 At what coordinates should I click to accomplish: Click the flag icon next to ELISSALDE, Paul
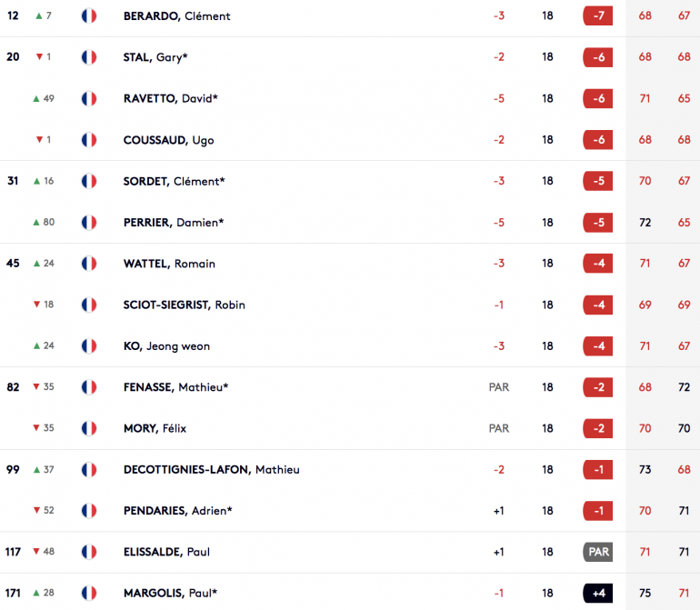tap(89, 552)
